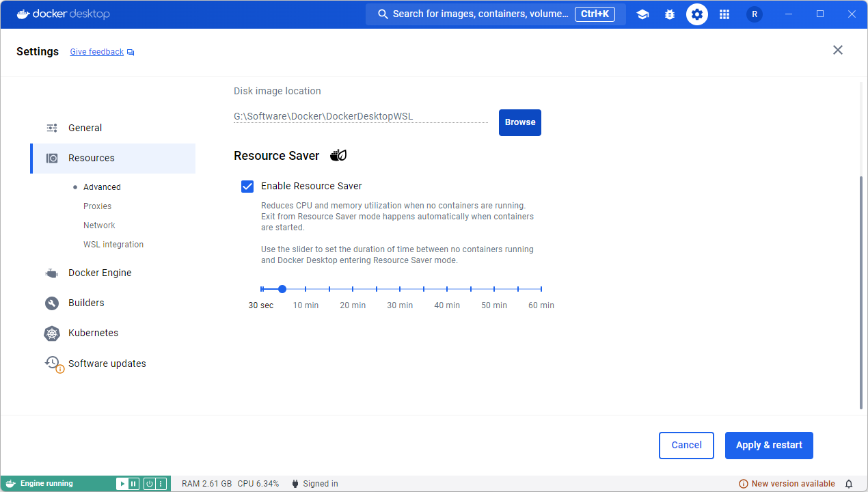This screenshot has height=492, width=868.
Task: Click the Kubernetes helm wheel icon
Action: pyautogui.click(x=52, y=333)
